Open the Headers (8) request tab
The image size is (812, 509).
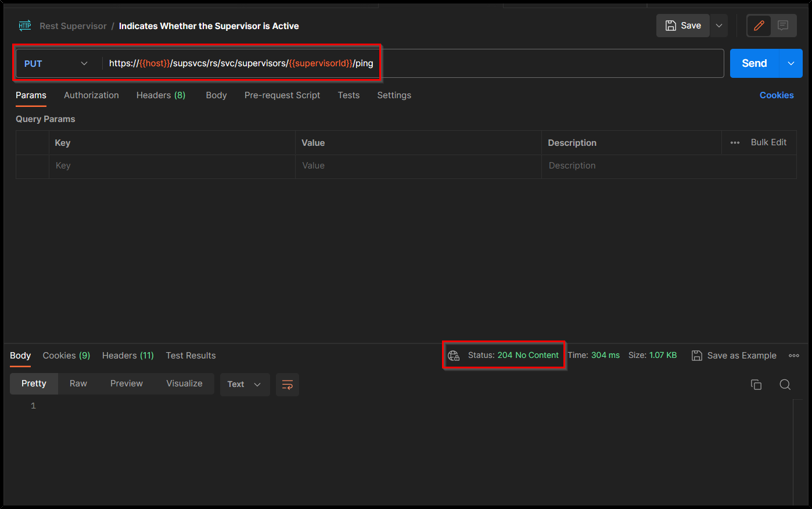coord(161,95)
